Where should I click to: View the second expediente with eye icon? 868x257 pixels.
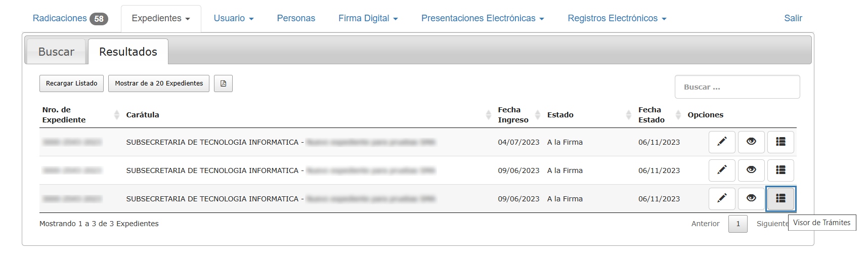(x=751, y=170)
